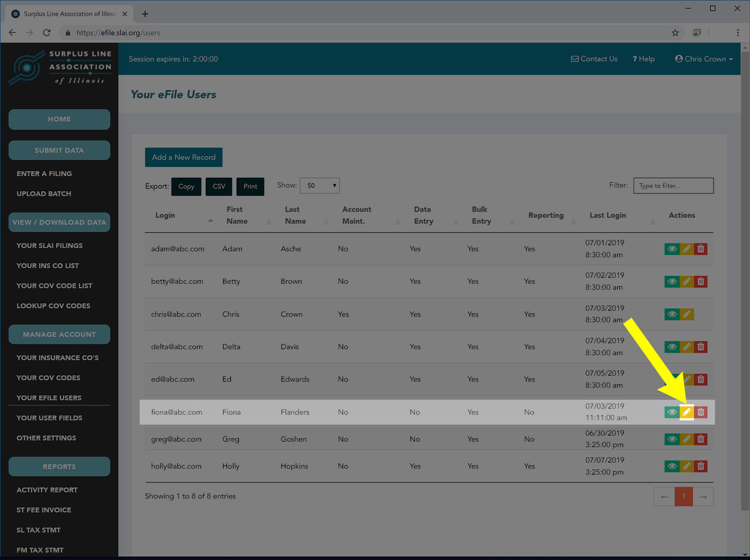The image size is (750, 560).
Task: Open the MANAGE ACCOUNT section
Action: pos(59,334)
